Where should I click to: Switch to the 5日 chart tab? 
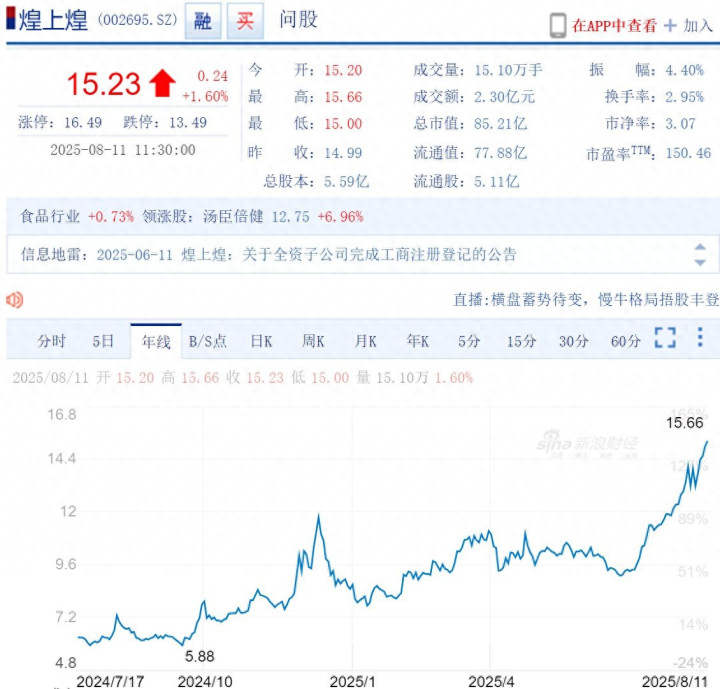pos(103,341)
